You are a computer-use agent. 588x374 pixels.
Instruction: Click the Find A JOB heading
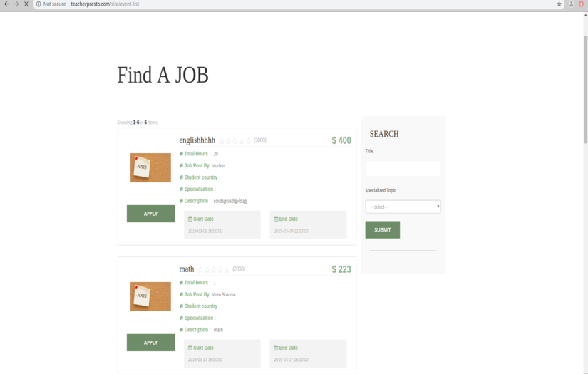pos(163,75)
